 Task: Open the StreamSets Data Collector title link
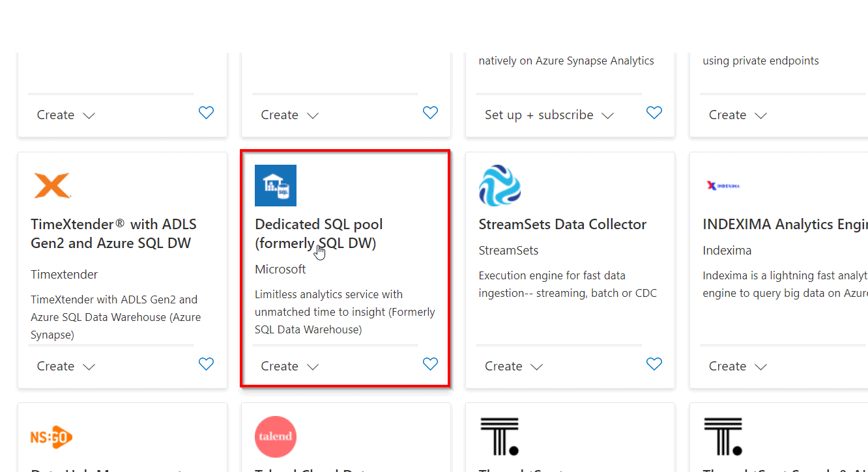pyautogui.click(x=562, y=224)
